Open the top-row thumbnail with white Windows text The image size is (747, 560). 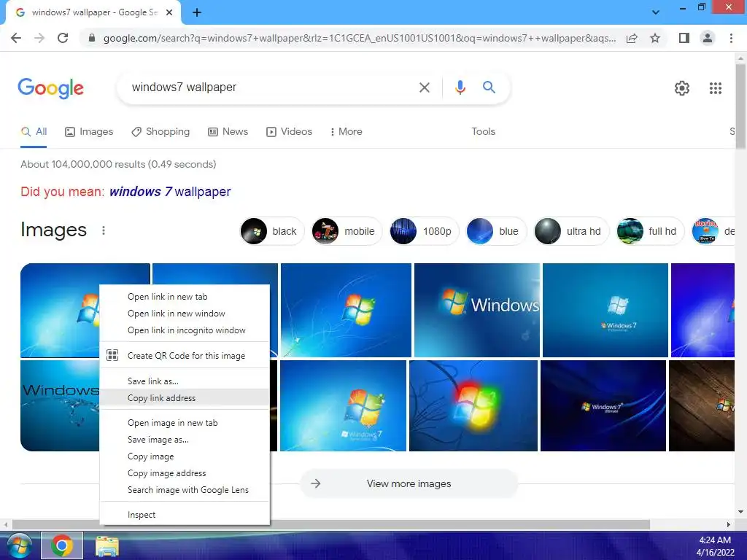[x=477, y=310]
